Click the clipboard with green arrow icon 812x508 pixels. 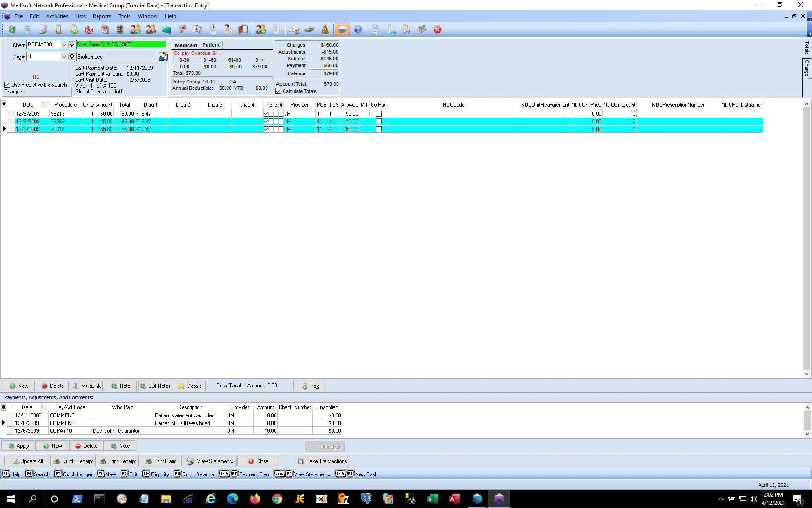(x=74, y=29)
